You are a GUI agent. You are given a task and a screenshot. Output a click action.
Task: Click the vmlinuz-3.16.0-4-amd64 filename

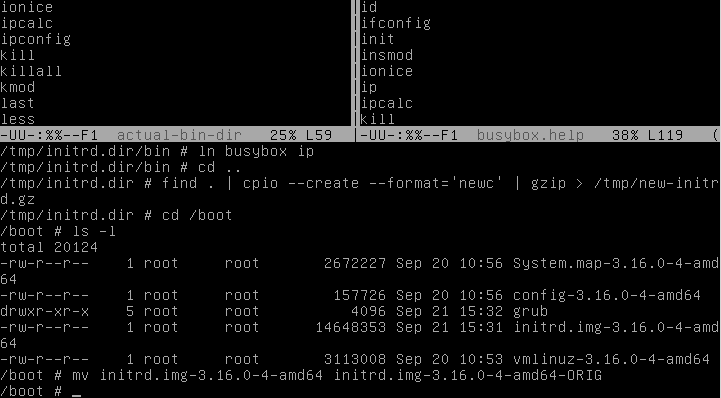point(611,359)
